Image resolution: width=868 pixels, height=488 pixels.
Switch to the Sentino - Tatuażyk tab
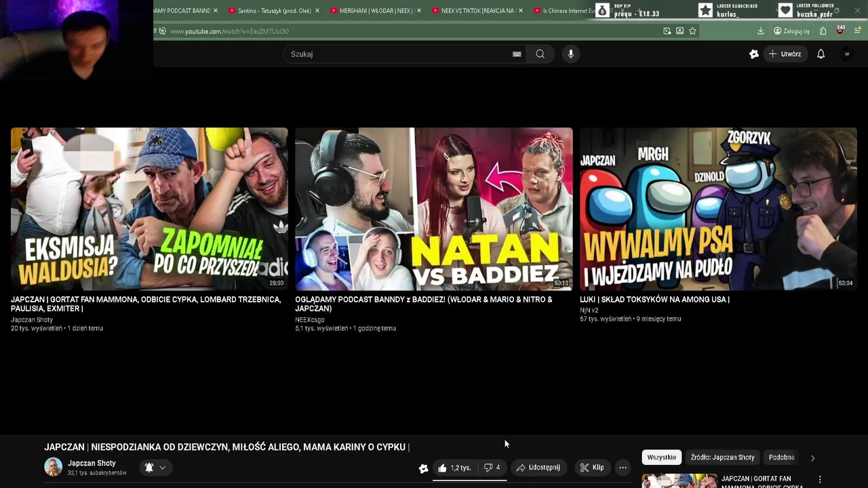click(x=273, y=11)
